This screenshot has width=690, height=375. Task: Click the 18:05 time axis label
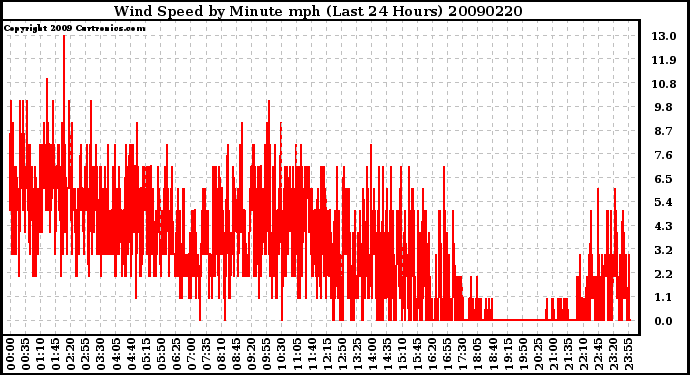477,354
